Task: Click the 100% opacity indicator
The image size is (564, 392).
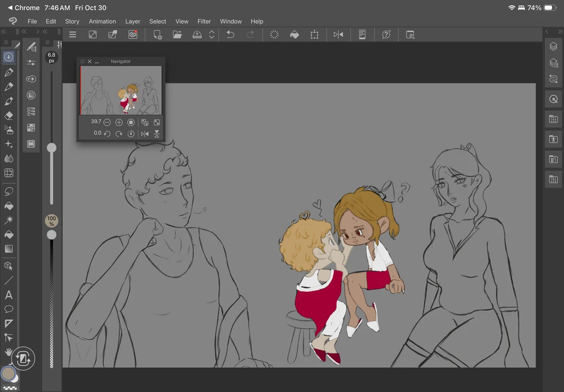Action: (51, 221)
